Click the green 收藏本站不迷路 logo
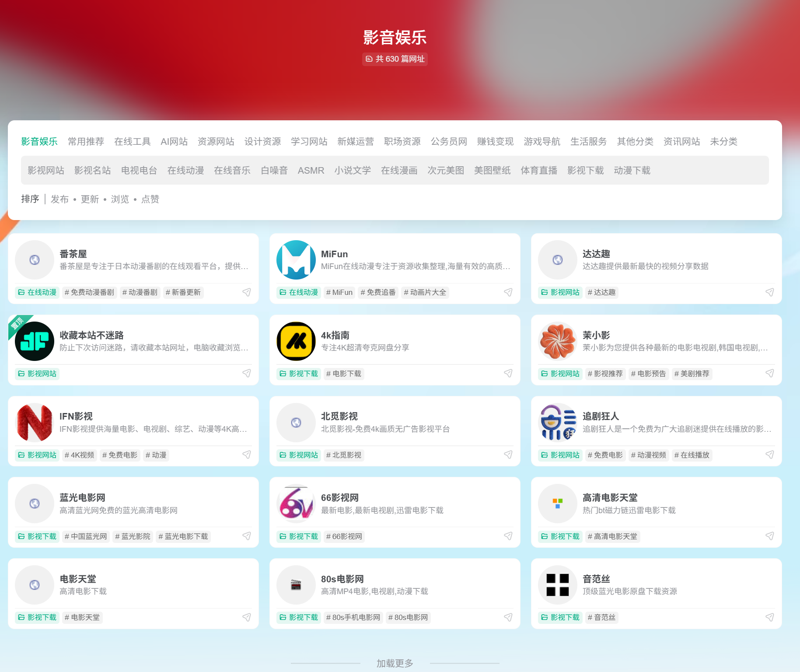The image size is (800, 672). 35,341
